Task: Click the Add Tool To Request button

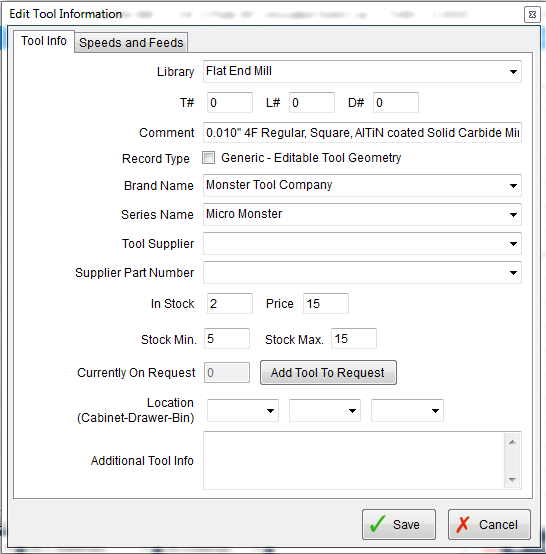Action: click(x=328, y=372)
